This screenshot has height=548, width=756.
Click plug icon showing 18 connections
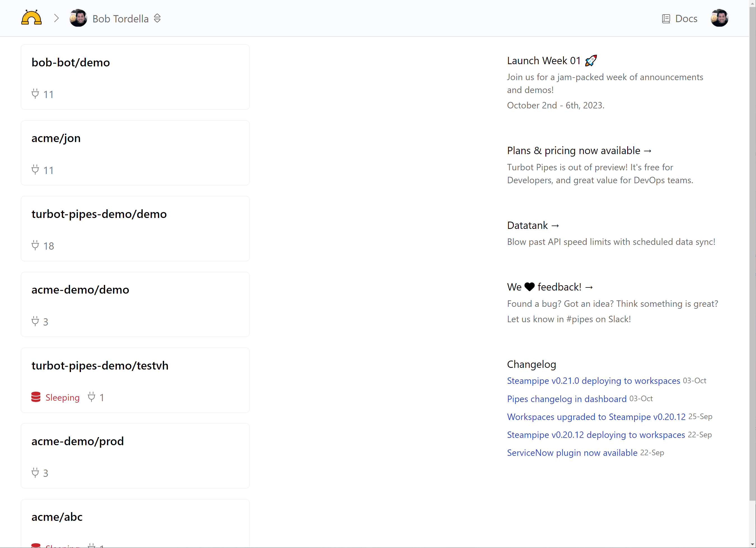pos(35,245)
